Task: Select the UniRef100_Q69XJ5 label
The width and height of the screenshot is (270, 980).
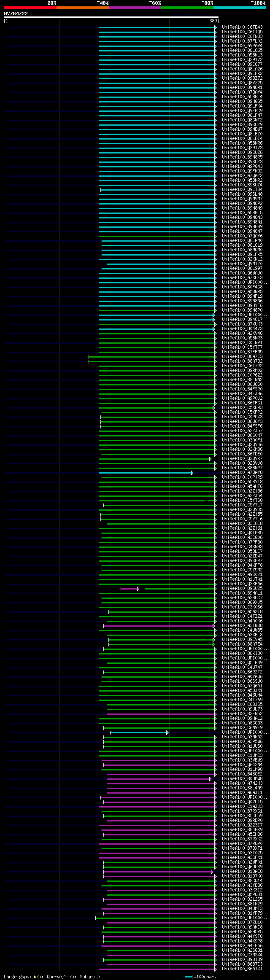Action: [x=242, y=603]
